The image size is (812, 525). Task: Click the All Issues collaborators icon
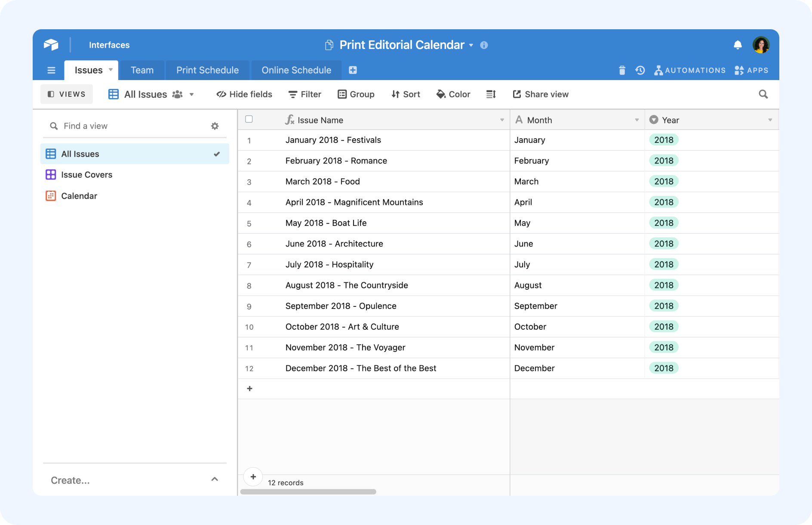click(x=177, y=94)
